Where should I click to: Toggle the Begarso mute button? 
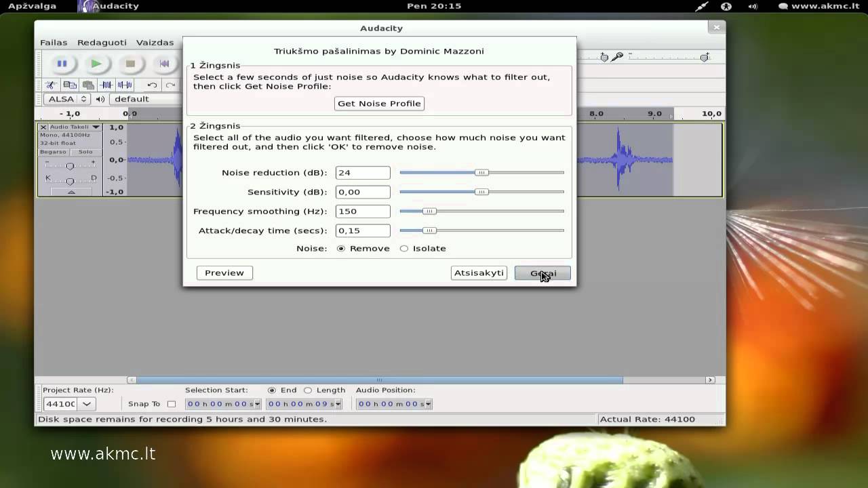[x=53, y=152]
